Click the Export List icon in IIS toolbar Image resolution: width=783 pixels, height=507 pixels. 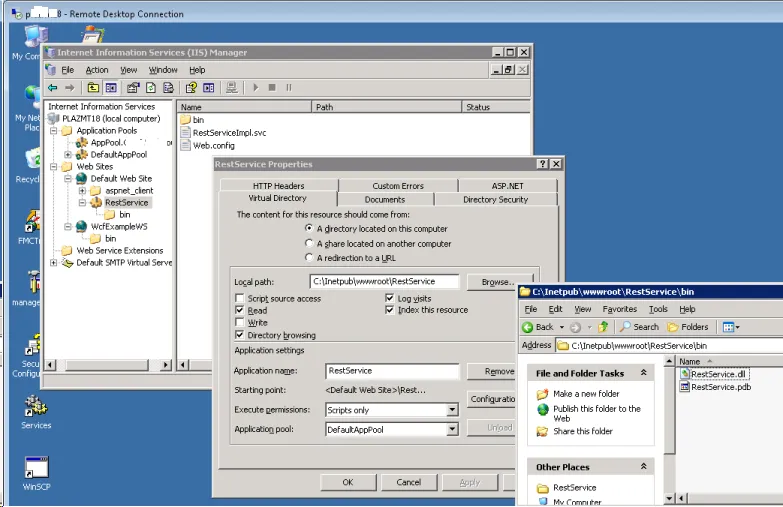(168, 88)
